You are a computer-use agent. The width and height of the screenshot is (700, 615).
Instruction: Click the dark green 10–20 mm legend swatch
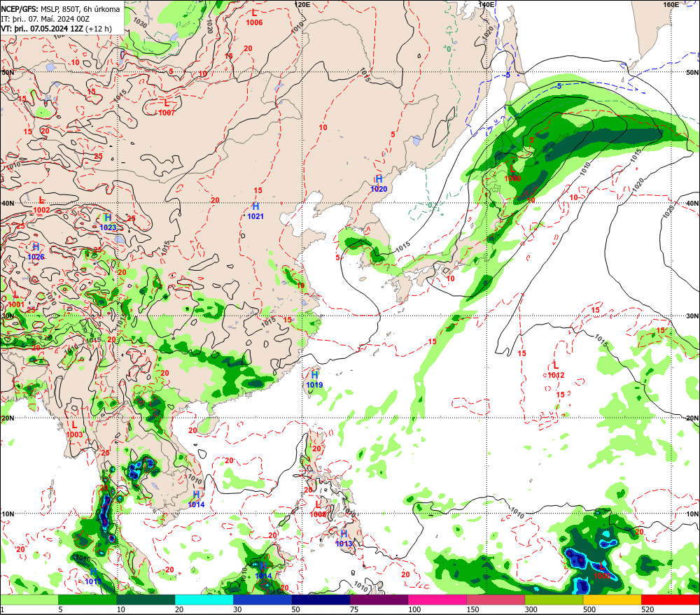(146, 600)
